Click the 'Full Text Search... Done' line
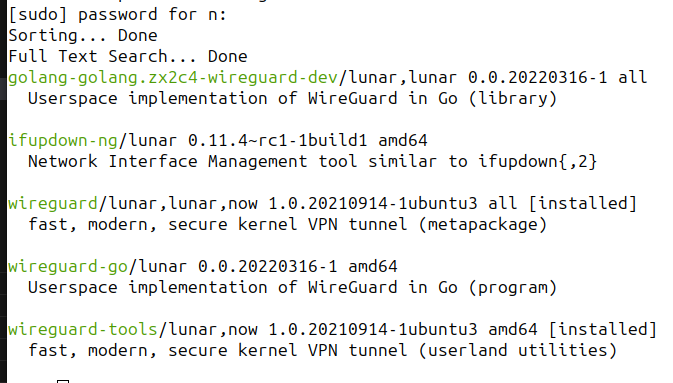 tap(128, 56)
